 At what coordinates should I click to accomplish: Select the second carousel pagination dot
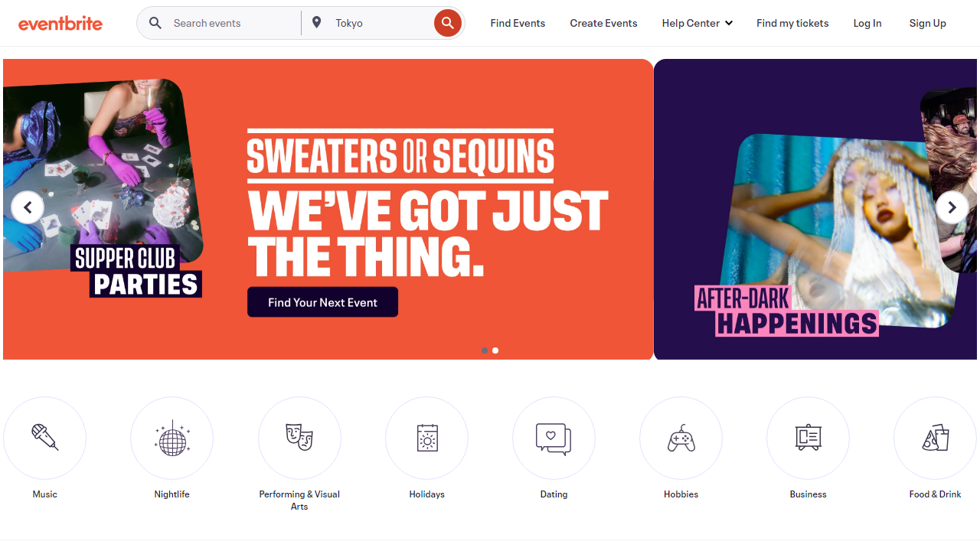pos(495,350)
